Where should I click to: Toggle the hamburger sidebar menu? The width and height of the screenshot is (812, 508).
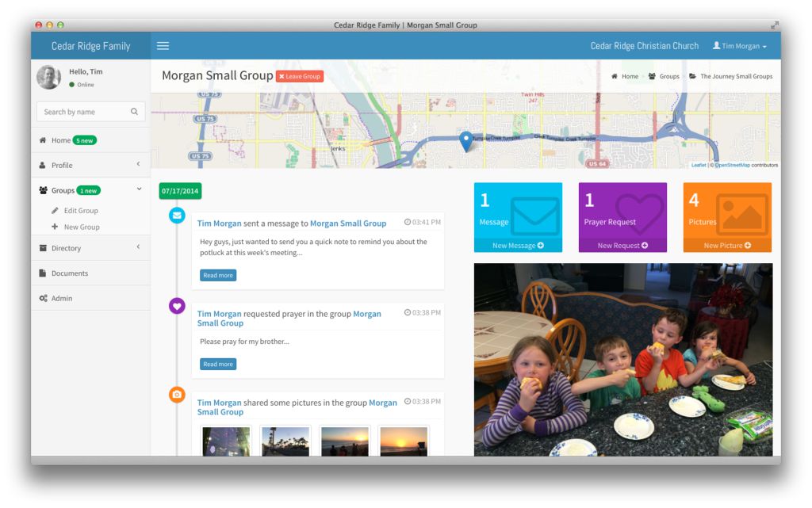(x=163, y=46)
